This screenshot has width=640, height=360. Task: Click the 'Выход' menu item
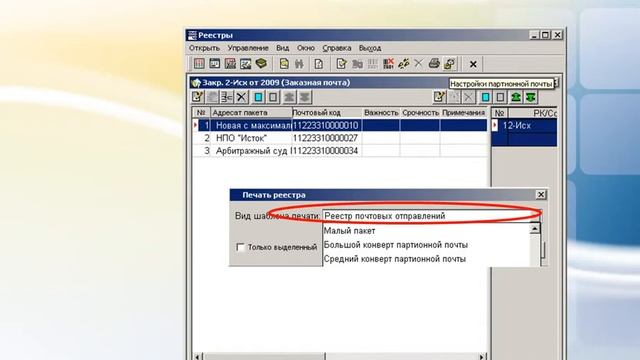tap(370, 48)
